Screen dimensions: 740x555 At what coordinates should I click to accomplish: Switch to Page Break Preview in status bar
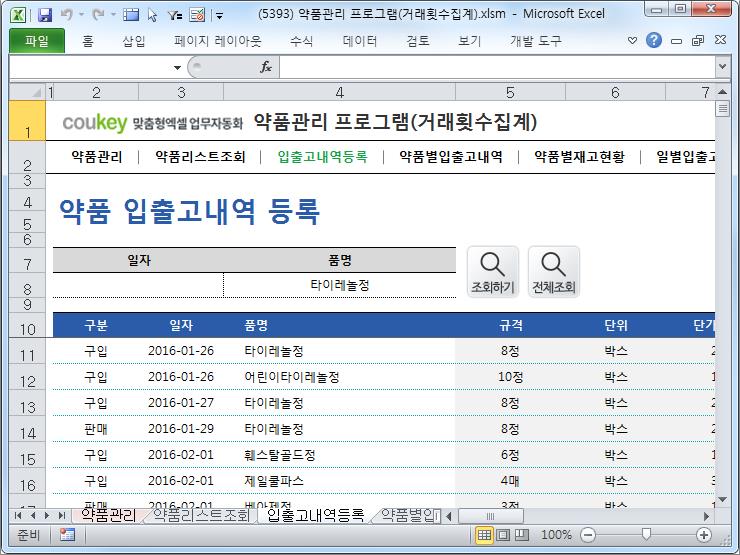click(x=521, y=535)
